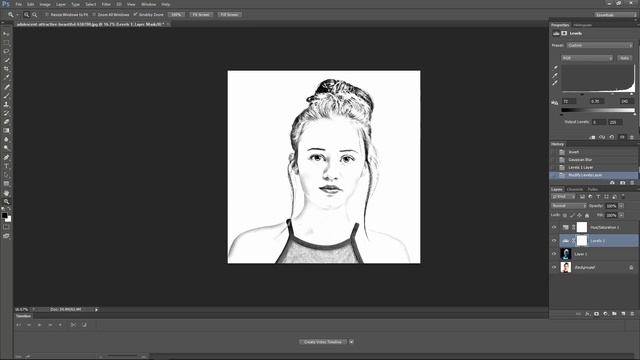
Task: Add a layer mask in Layers panel
Action: pyautogui.click(x=596, y=314)
